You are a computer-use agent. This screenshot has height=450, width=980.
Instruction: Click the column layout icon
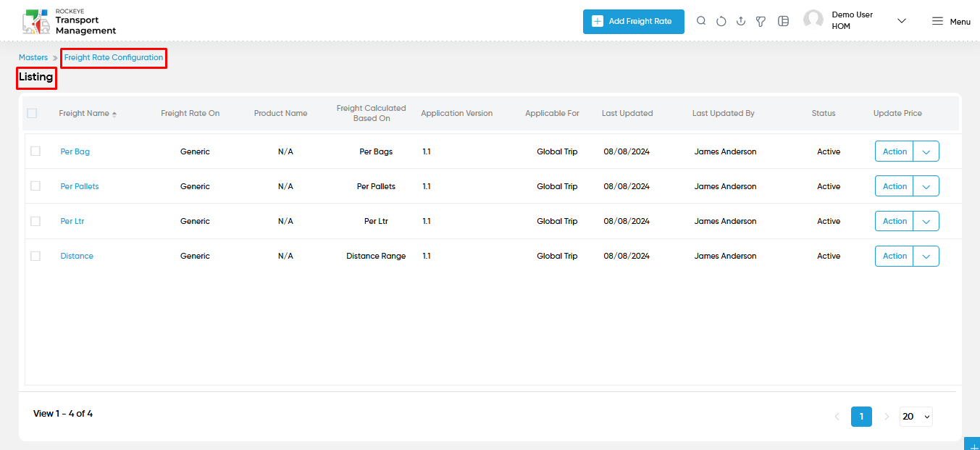783,21
